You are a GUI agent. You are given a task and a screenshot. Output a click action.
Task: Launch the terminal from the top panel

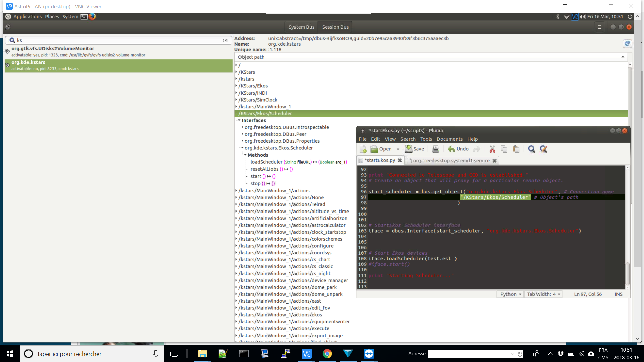click(84, 17)
